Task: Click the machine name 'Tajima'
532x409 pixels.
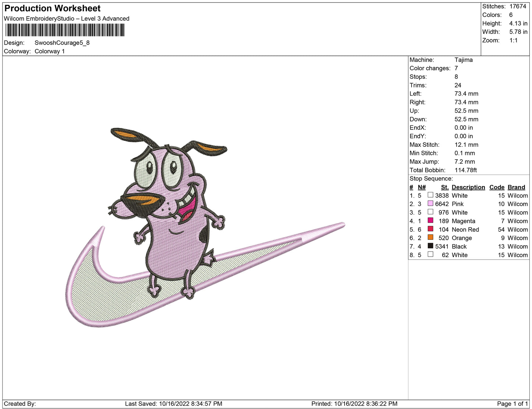Action: coord(464,60)
